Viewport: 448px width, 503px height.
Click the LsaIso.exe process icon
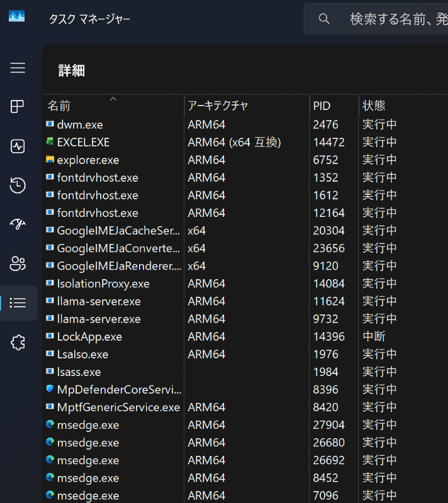tap(50, 353)
